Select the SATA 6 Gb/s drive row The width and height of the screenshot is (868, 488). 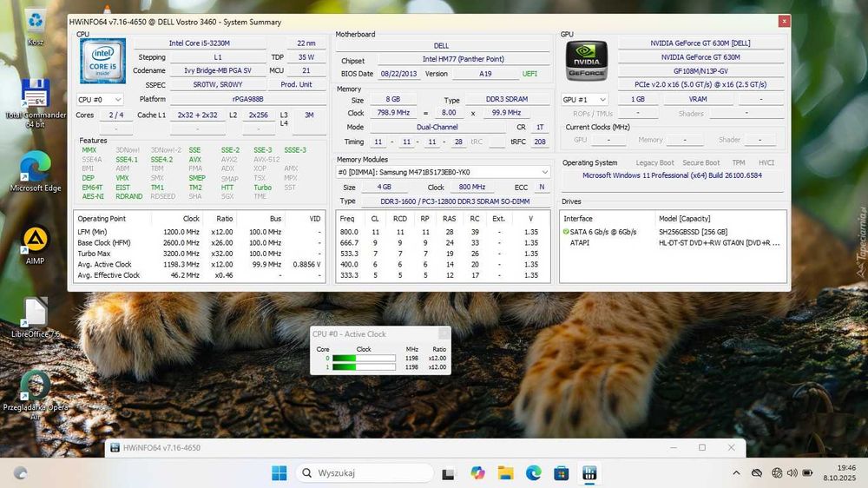coord(673,232)
